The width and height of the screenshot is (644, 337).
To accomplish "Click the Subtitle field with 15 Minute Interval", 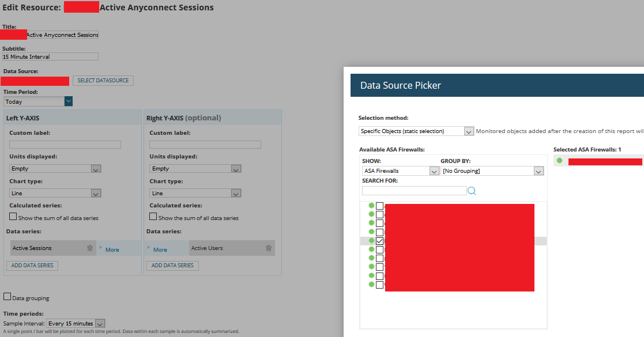I will coord(50,56).
